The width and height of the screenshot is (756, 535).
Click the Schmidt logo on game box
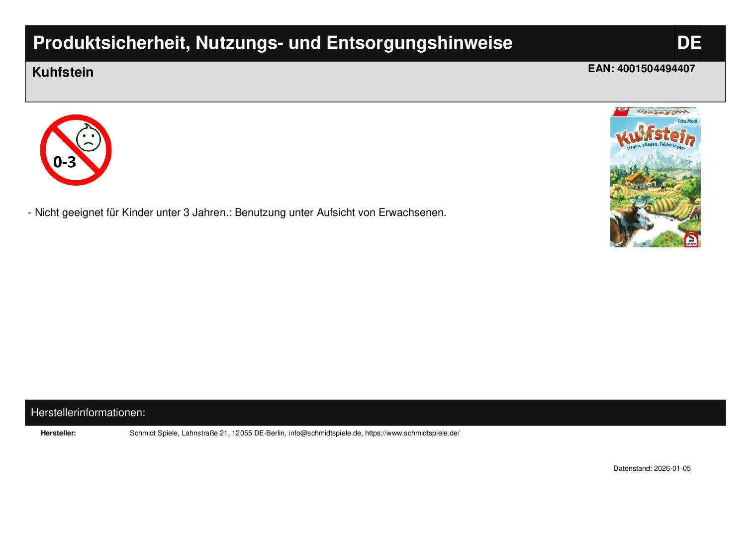click(x=691, y=239)
